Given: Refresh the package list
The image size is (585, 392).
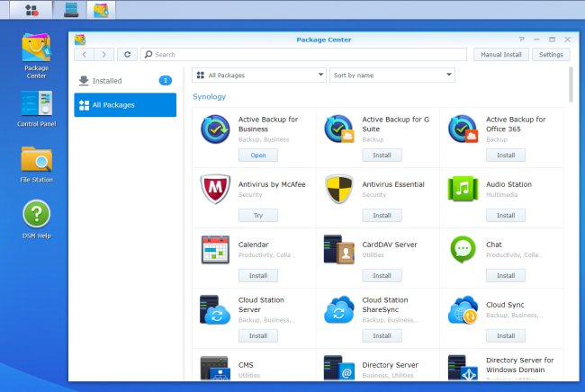Looking at the screenshot, I should [x=127, y=55].
